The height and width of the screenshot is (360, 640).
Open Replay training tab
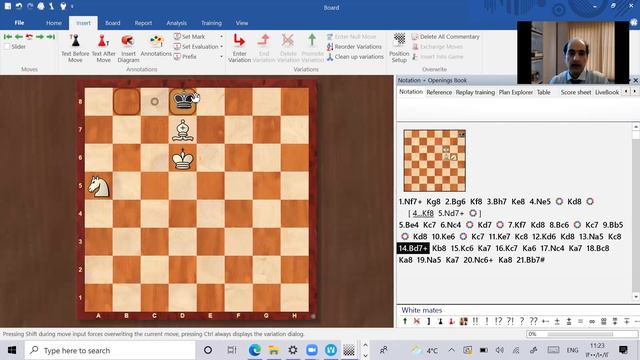click(475, 92)
